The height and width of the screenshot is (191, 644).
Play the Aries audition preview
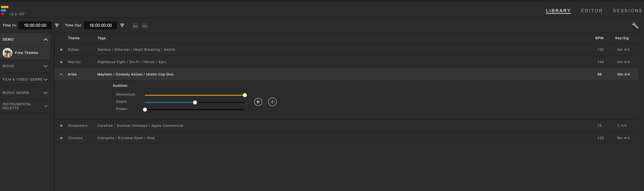click(258, 102)
